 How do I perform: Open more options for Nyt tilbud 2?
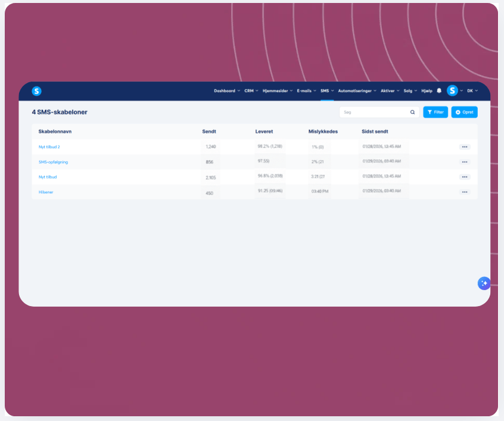click(x=465, y=147)
